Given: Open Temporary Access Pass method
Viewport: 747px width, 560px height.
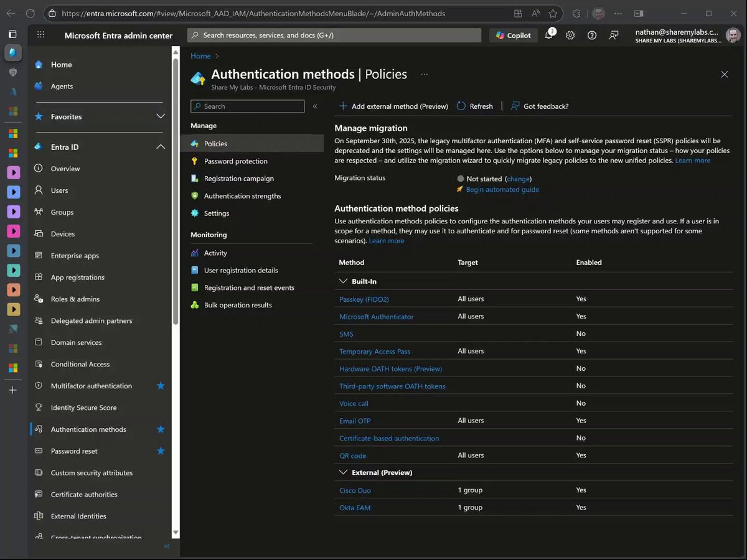Looking at the screenshot, I should 375,352.
